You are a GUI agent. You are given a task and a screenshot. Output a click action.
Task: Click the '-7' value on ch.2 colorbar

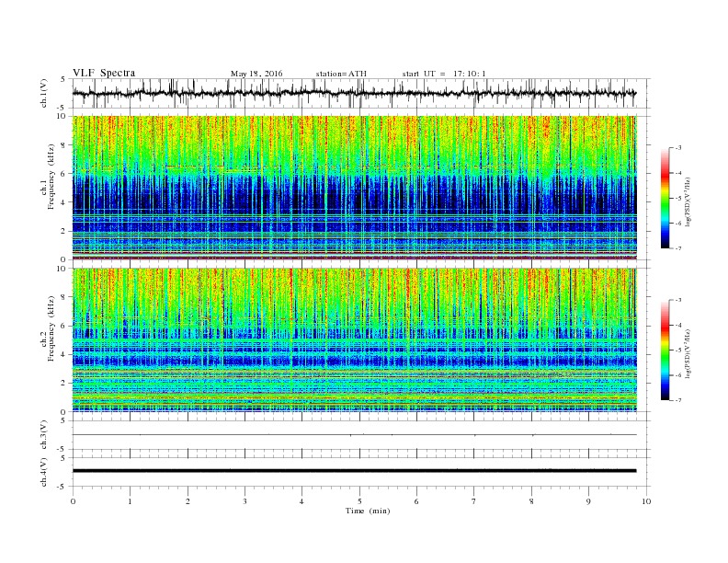(x=678, y=400)
